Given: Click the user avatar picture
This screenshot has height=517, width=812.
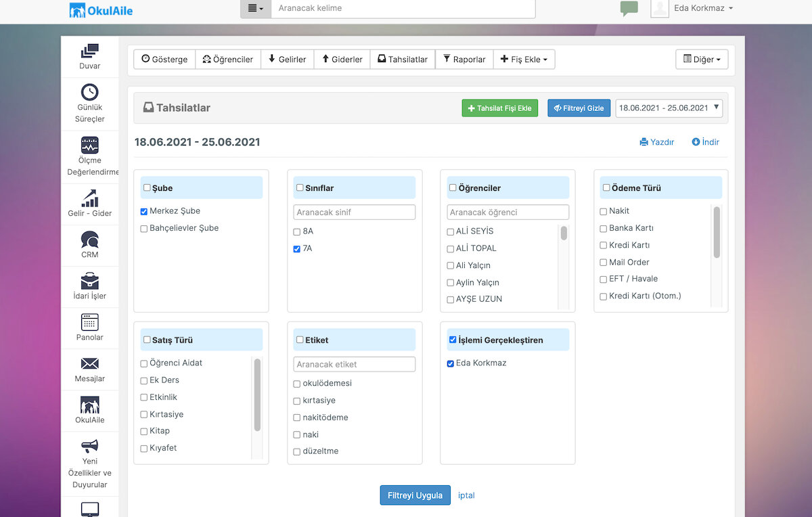Looking at the screenshot, I should tap(660, 8).
